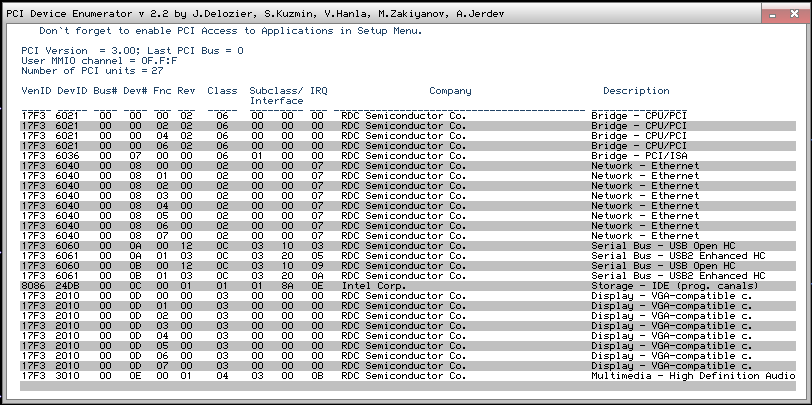Click the 'Number of PCI units = 27' line

tap(92, 70)
